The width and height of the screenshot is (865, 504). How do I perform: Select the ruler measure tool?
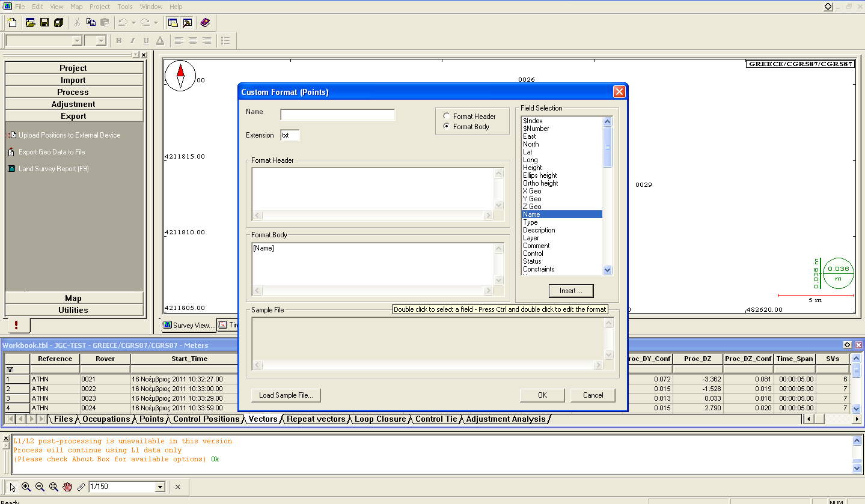[81, 487]
